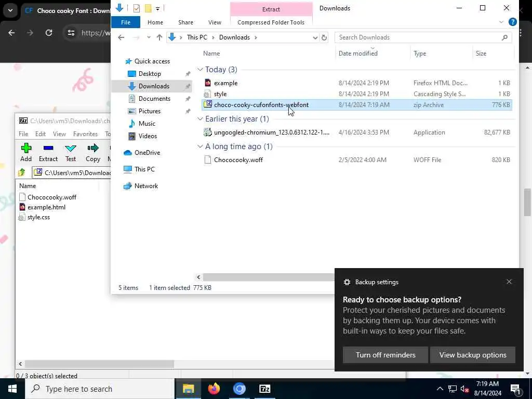Click Explorer back navigation arrow
The width and height of the screenshot is (532, 399).
[121, 37]
